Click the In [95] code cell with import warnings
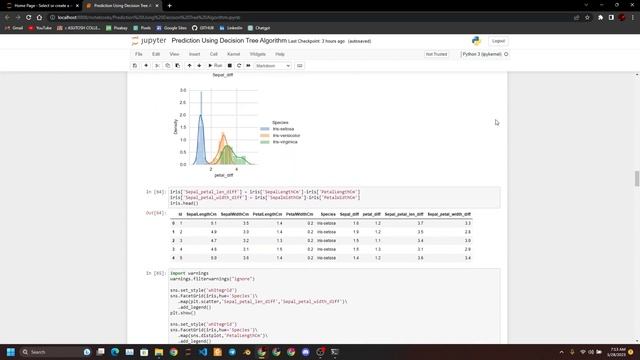 [x=334, y=306]
